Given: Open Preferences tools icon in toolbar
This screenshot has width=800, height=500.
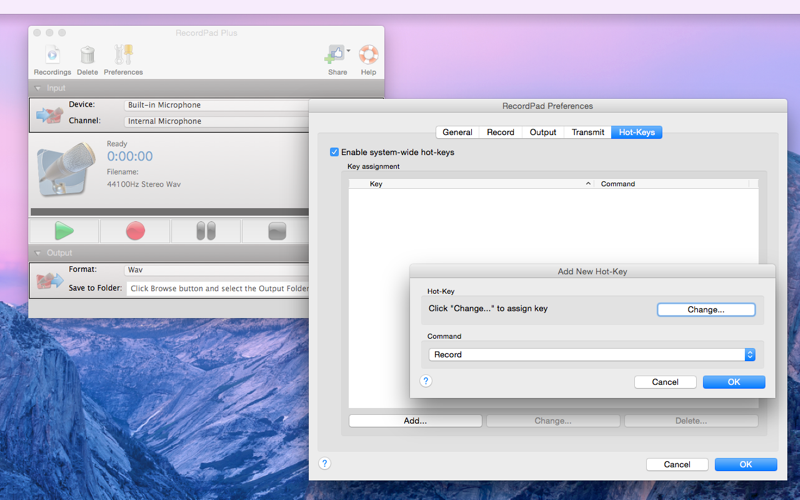Looking at the screenshot, I should [x=123, y=60].
